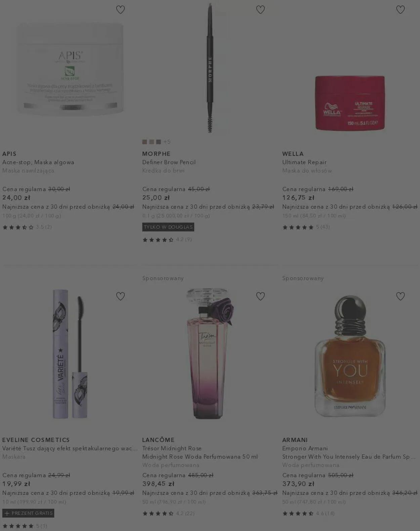Show +5 more Morphe shades
The width and height of the screenshot is (420, 531).
tap(167, 142)
